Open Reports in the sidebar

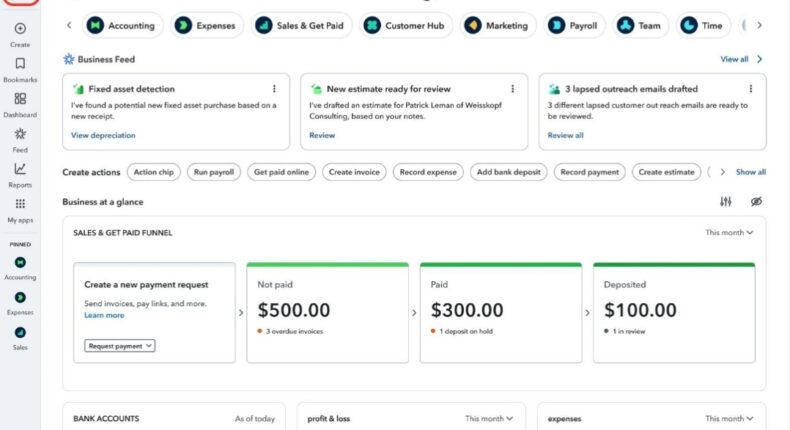click(x=20, y=169)
